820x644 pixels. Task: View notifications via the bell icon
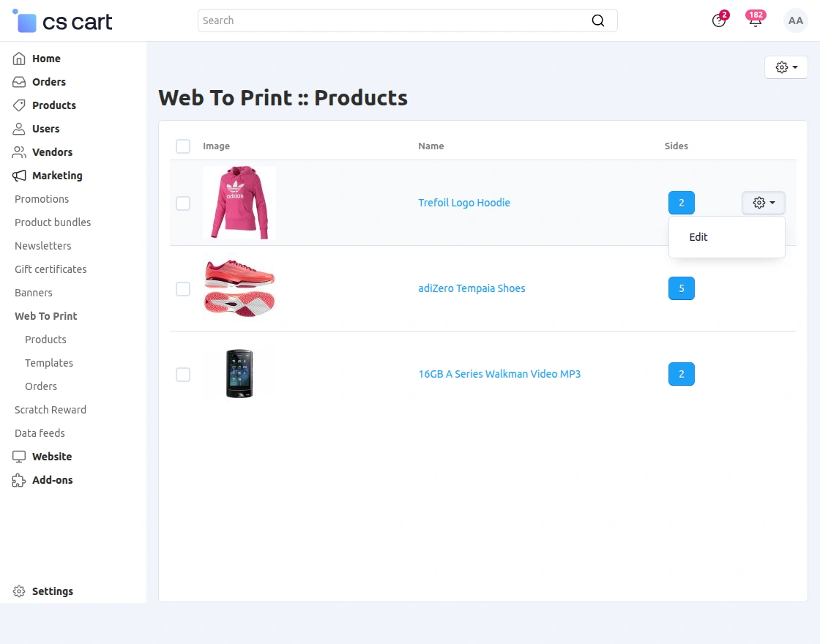[x=755, y=20]
